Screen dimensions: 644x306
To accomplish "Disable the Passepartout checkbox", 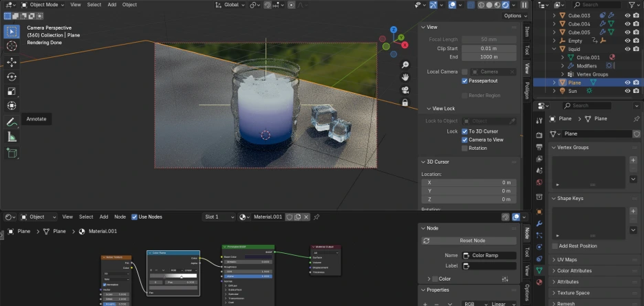I will tap(465, 81).
